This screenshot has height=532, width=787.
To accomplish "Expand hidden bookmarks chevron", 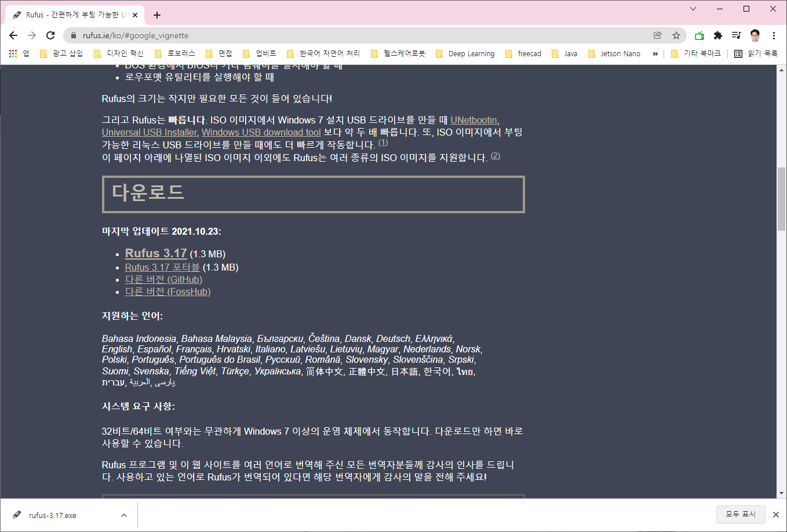I will 655,53.
